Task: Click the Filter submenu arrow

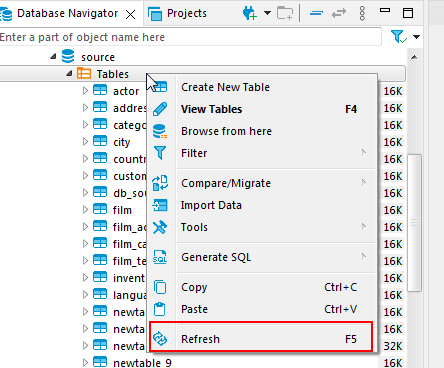Action: tap(364, 153)
